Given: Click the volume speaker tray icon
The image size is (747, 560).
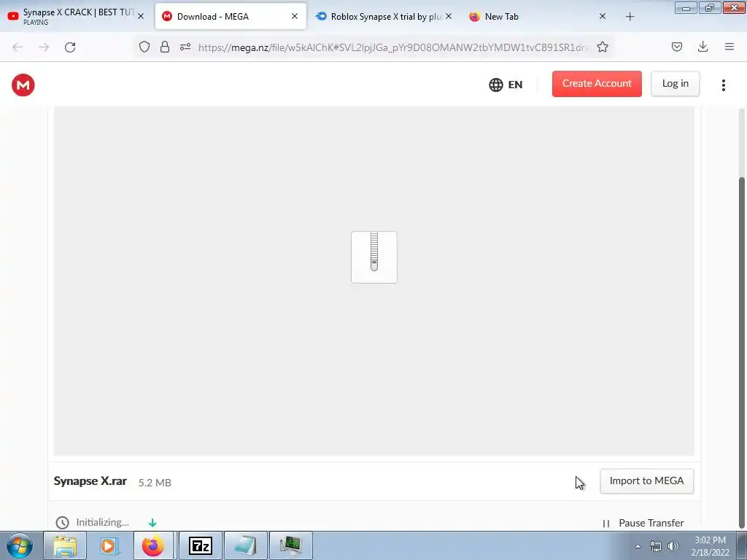Looking at the screenshot, I should (x=673, y=546).
